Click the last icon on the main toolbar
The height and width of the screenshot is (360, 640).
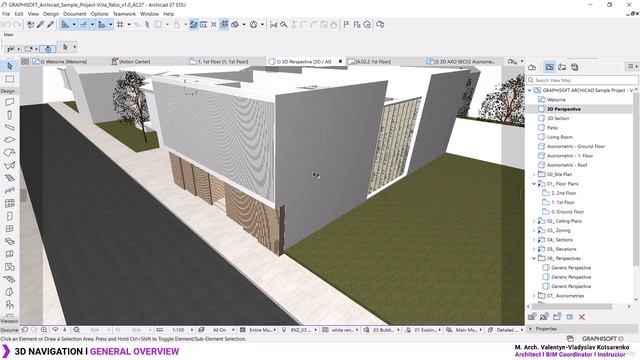pos(380,25)
